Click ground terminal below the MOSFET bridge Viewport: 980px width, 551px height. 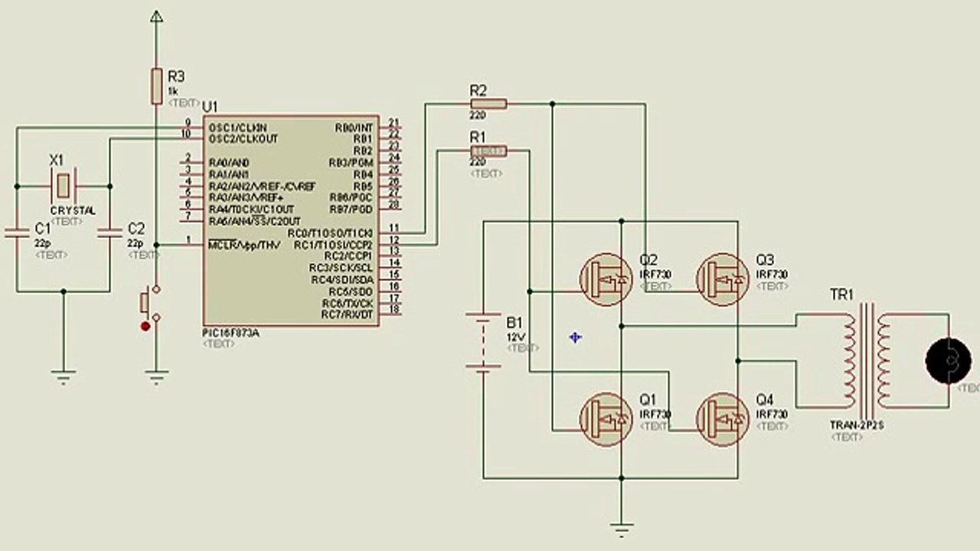click(x=622, y=528)
